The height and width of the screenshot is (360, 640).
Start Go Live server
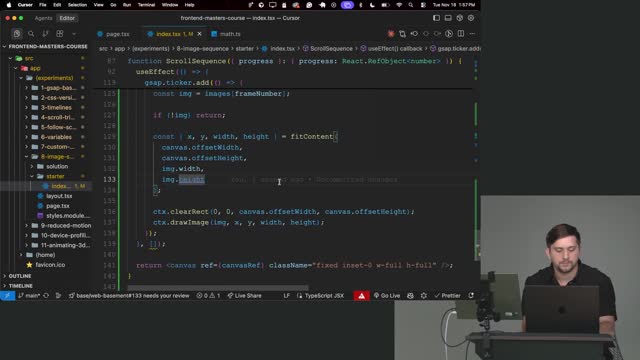(x=387, y=296)
